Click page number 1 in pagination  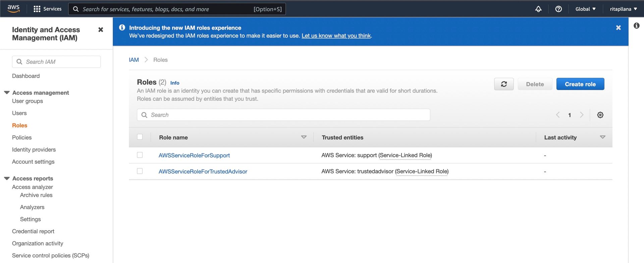[570, 115]
